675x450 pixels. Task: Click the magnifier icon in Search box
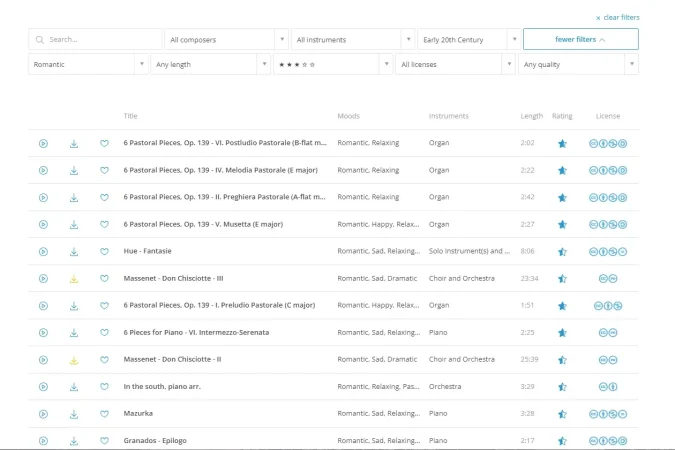pyautogui.click(x=40, y=40)
